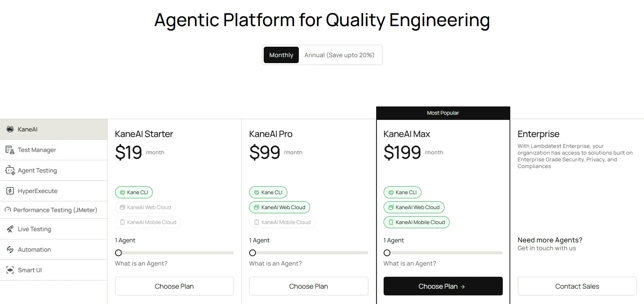Click KaneAI Mobile Cloud icon in Starter plan
The image size is (644, 304).
[122, 222]
